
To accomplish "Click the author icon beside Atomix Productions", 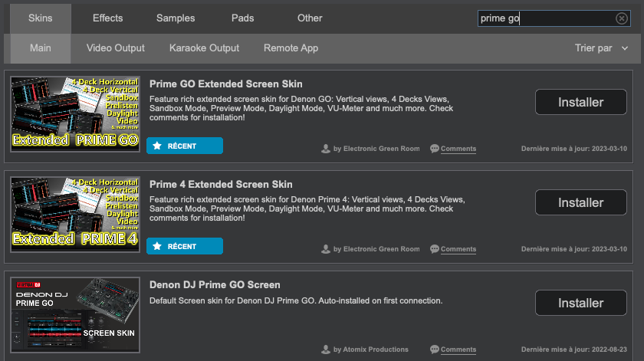I will (x=326, y=350).
